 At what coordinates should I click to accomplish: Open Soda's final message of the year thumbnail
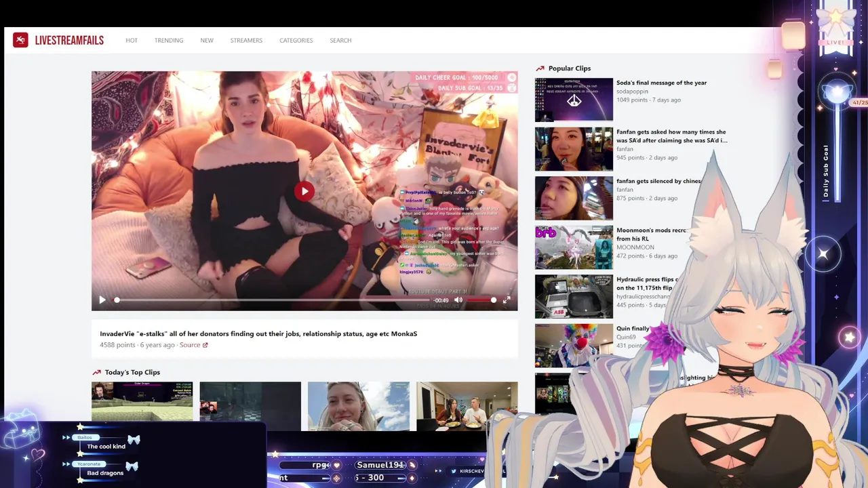pos(574,100)
